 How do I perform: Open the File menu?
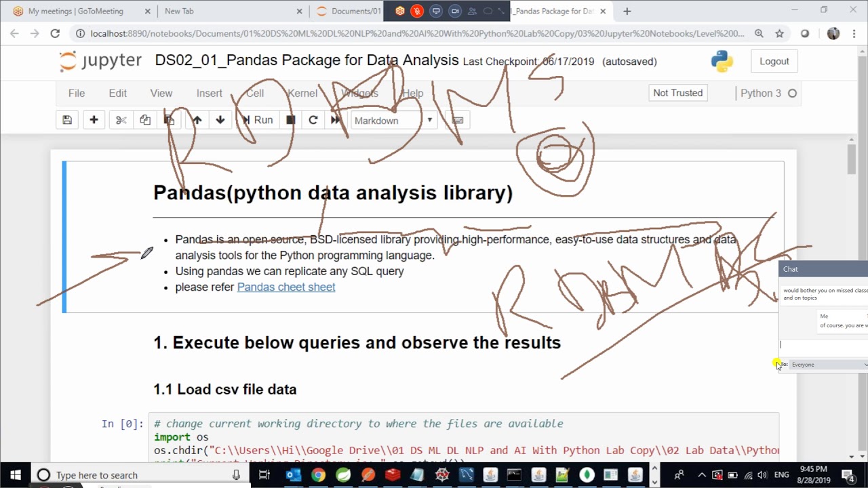(x=76, y=94)
